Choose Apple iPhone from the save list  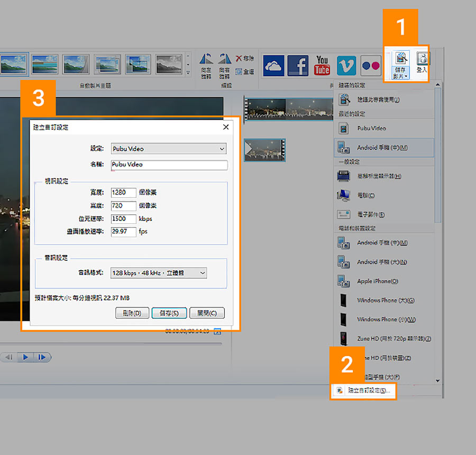click(x=384, y=281)
